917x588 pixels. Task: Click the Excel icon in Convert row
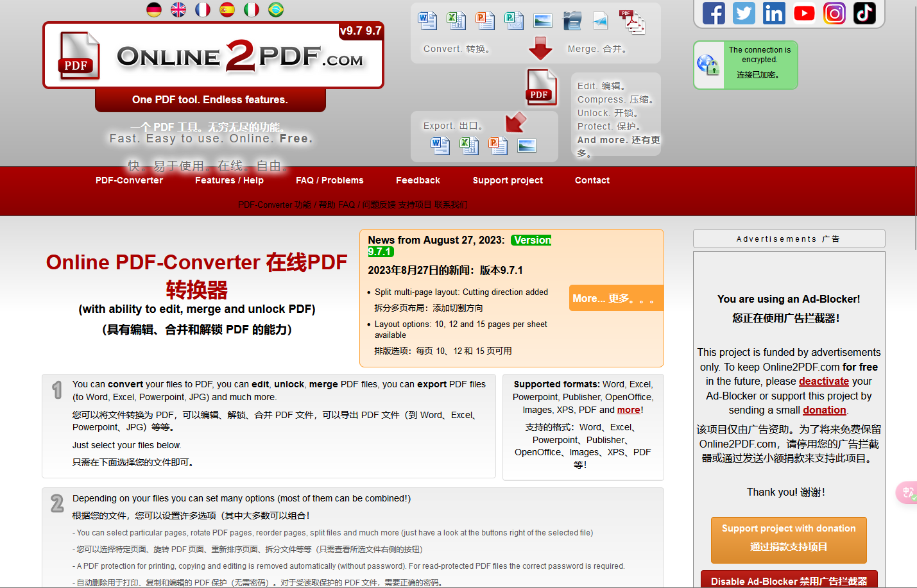[x=456, y=21]
